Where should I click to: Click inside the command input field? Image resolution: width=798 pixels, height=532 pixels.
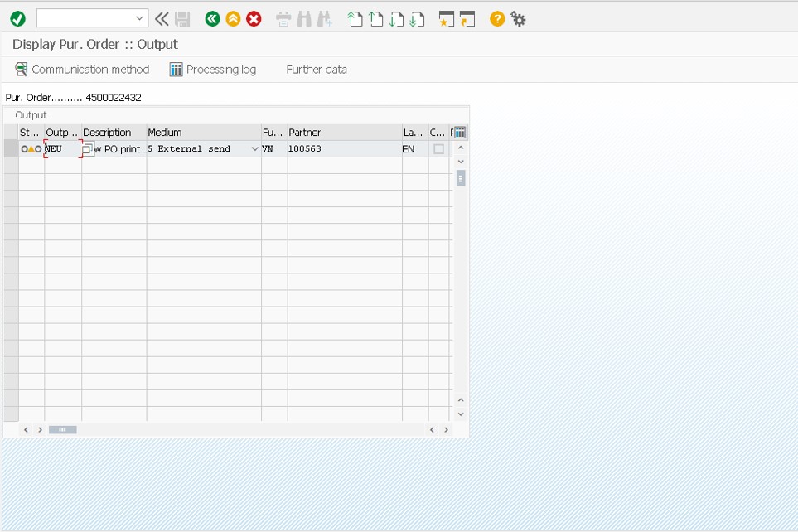[85, 18]
